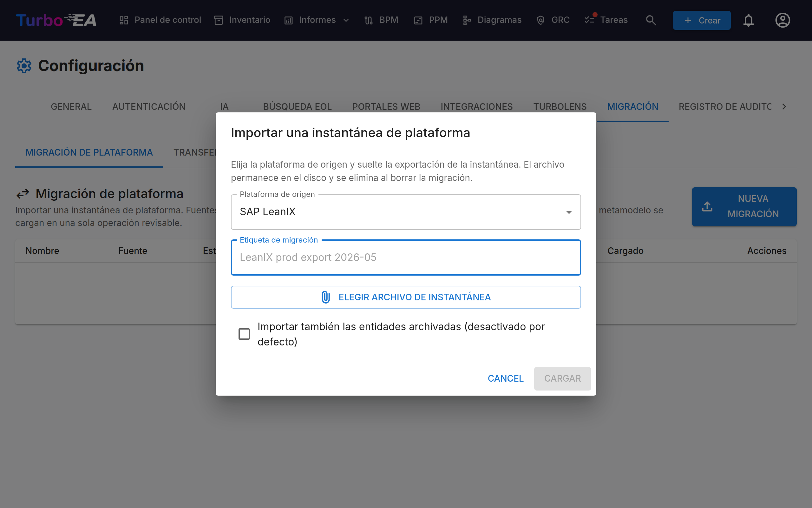Click the Acciones column header

tap(767, 251)
